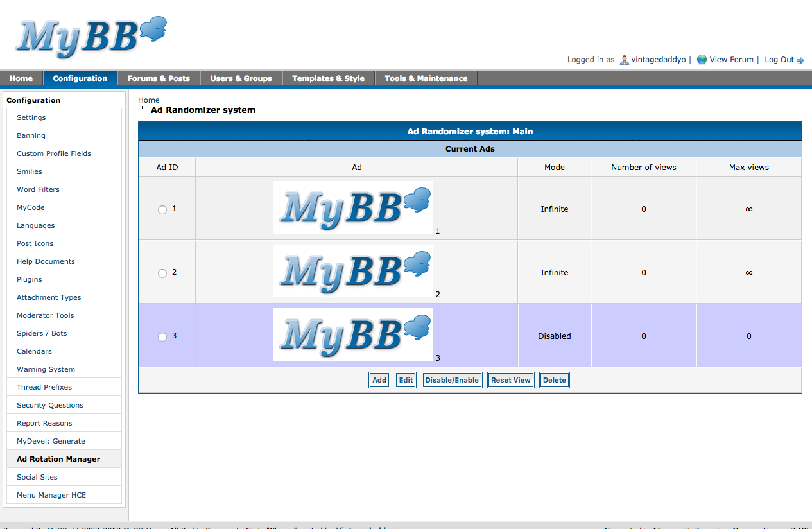Select the radio button for Ad ID 1
The height and width of the screenshot is (529, 812).
[x=162, y=210]
